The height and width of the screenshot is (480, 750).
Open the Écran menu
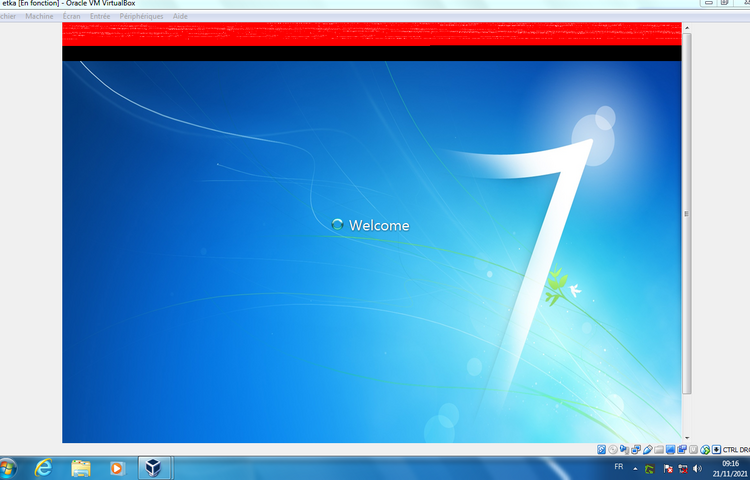click(x=72, y=17)
